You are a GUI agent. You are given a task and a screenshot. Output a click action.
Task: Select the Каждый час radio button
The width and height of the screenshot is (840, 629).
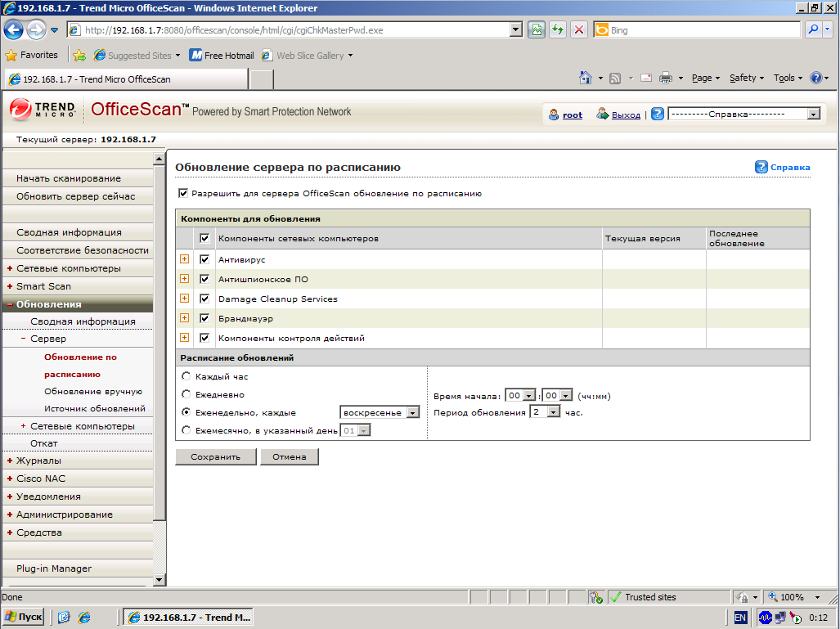186,376
